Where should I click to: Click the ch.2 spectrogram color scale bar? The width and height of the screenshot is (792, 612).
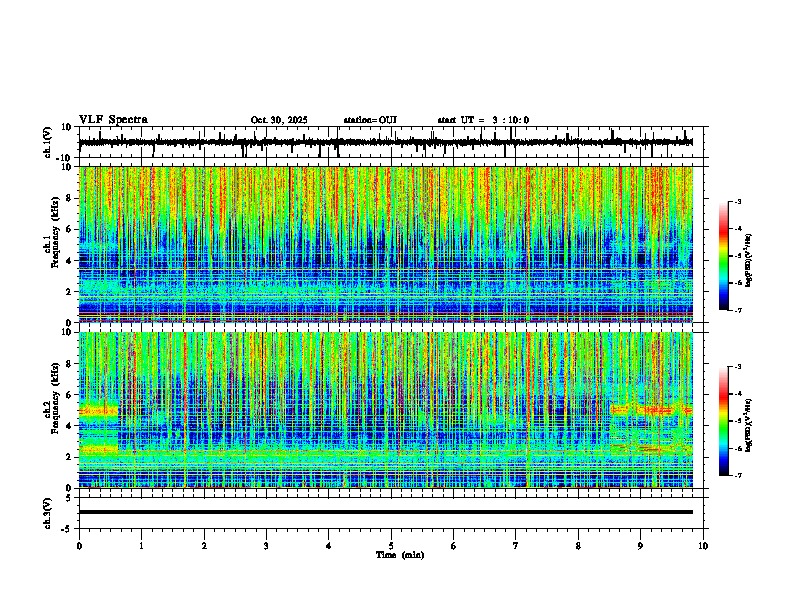(x=723, y=421)
